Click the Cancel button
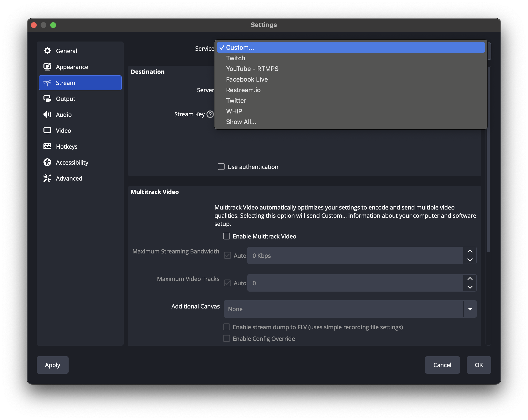This screenshot has height=420, width=528. (x=442, y=365)
